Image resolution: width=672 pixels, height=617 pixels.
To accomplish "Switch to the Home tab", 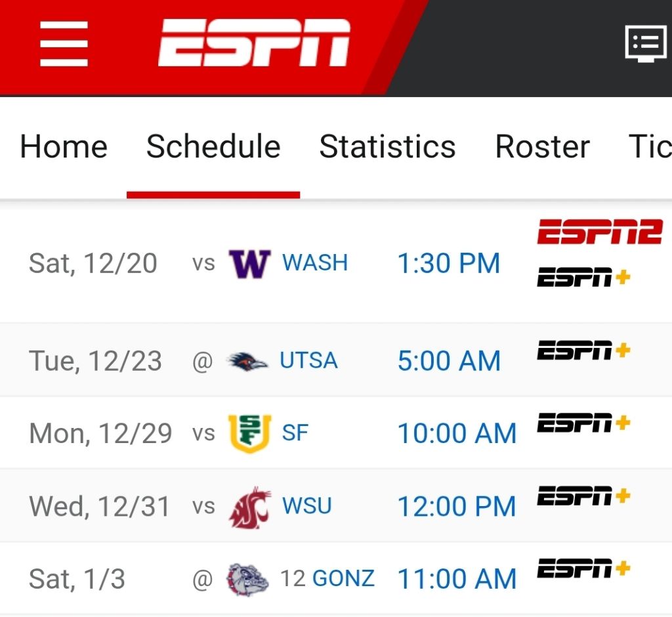I will coord(64,146).
